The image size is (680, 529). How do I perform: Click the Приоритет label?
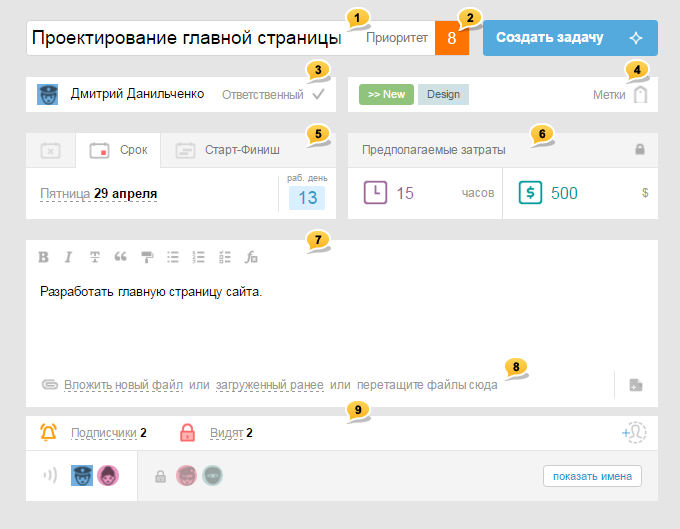click(x=397, y=38)
